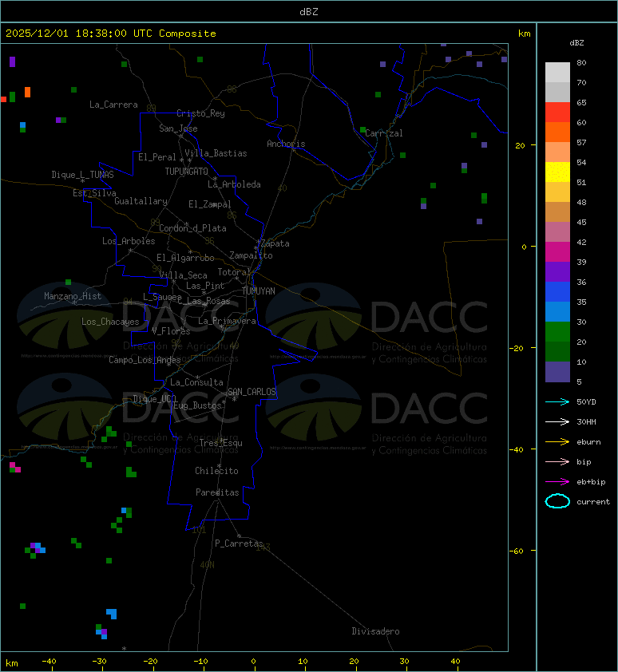
Task: Click the SAN_CARLOS label on the map
Action: pyautogui.click(x=252, y=392)
